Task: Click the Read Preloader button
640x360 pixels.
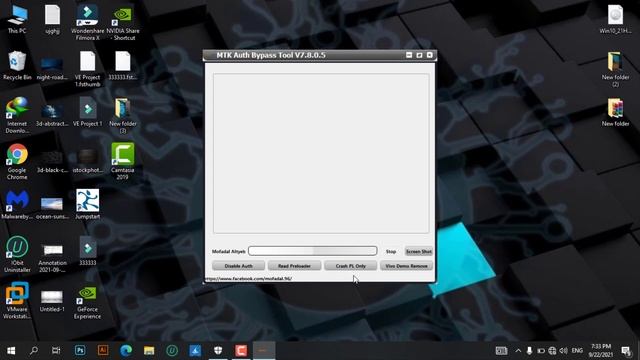Action: click(294, 266)
